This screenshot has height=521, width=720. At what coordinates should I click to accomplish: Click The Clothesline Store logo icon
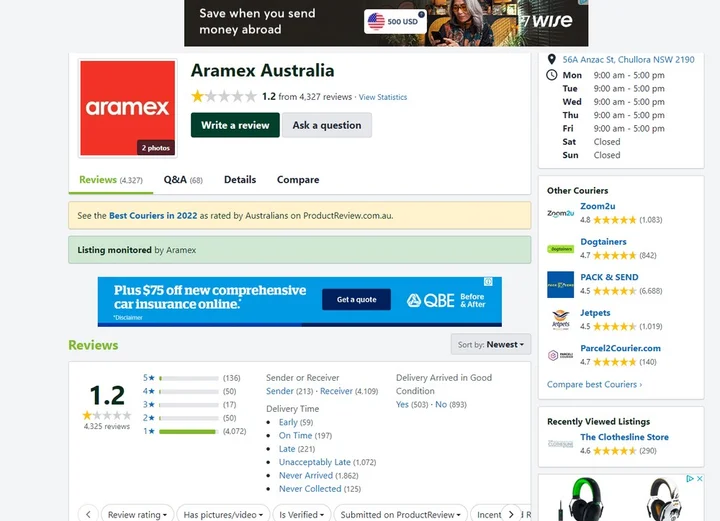[561, 444]
